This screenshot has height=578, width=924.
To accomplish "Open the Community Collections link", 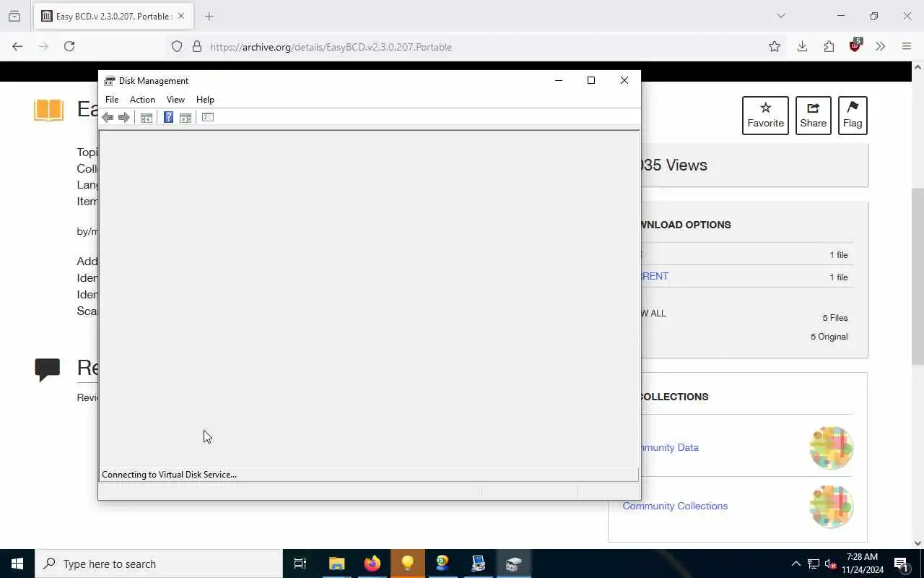I will [675, 506].
